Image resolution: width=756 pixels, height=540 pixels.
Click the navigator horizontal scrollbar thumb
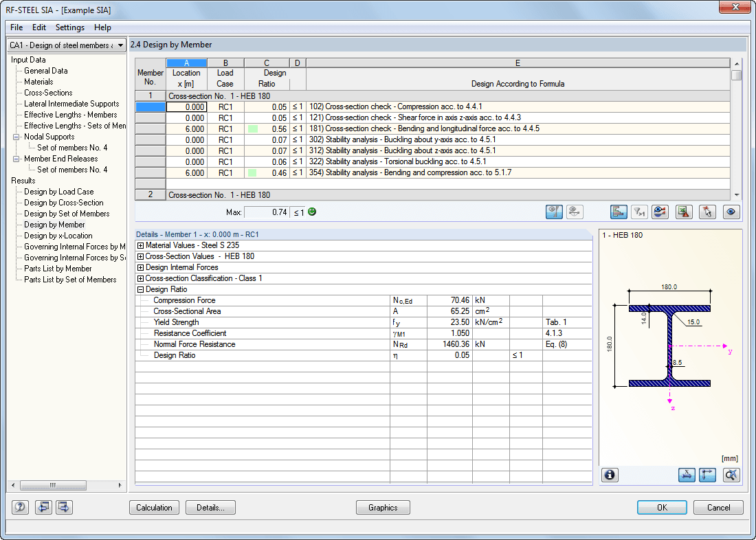pyautogui.click(x=54, y=485)
